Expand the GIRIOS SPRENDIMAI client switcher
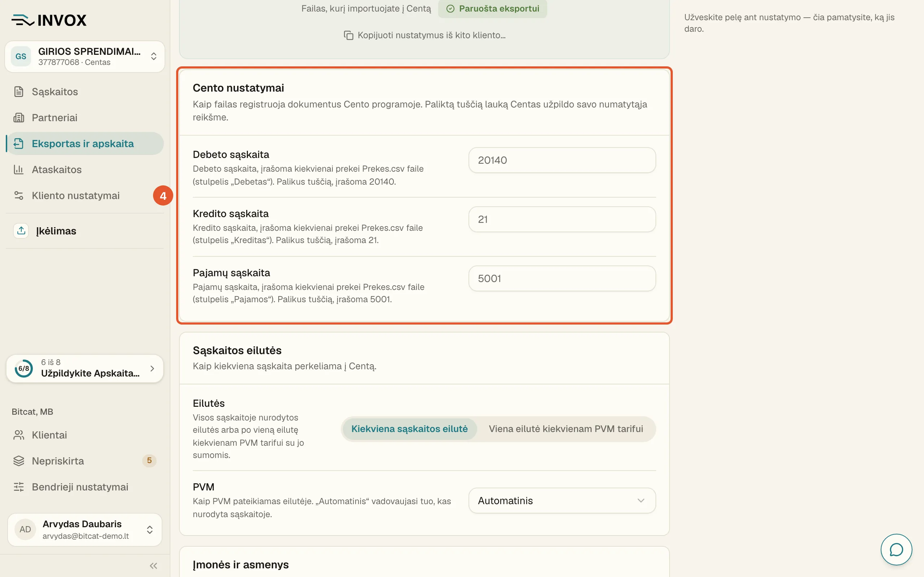The height and width of the screenshot is (577, 924). pos(85,57)
